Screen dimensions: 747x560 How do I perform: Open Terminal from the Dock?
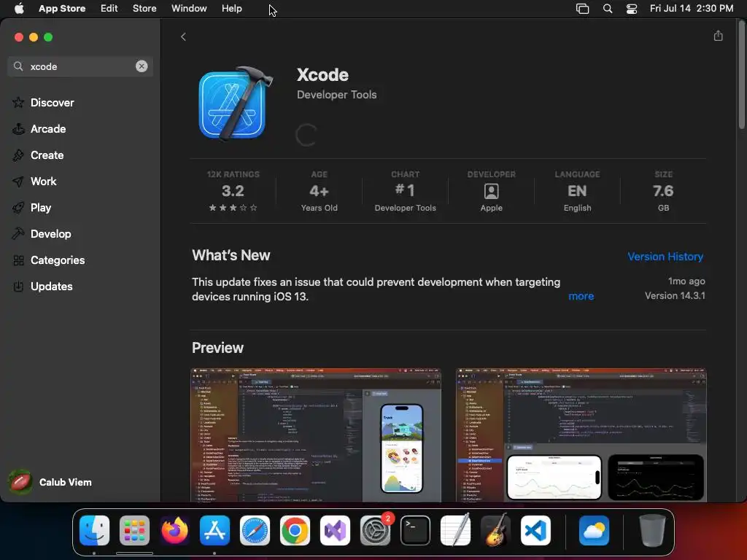tap(415, 530)
